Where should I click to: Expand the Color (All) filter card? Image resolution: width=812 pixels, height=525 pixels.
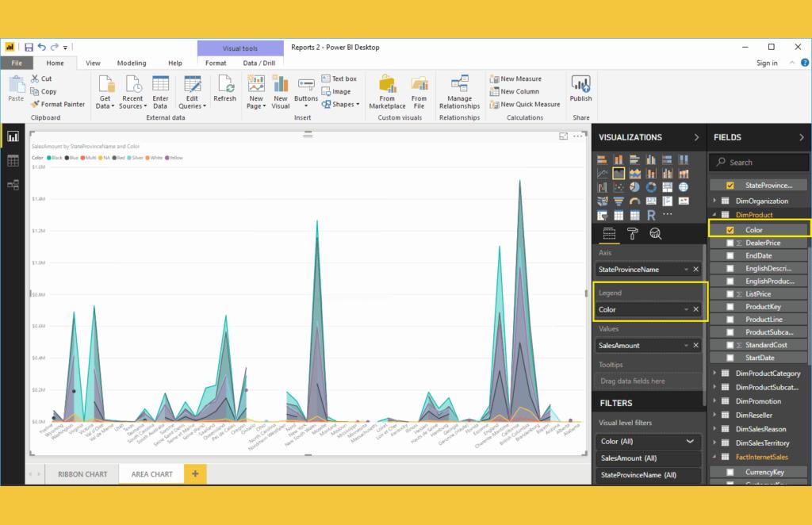point(689,441)
